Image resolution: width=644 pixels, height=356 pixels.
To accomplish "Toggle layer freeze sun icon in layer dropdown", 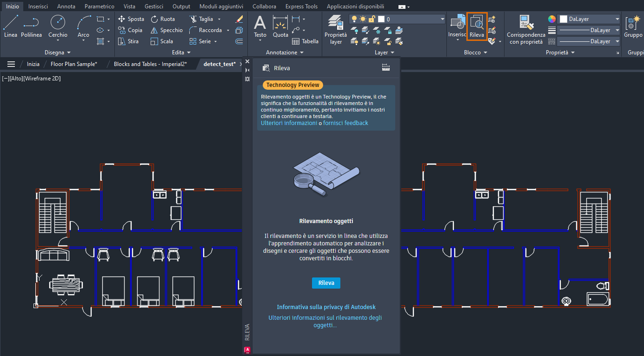I will point(363,19).
